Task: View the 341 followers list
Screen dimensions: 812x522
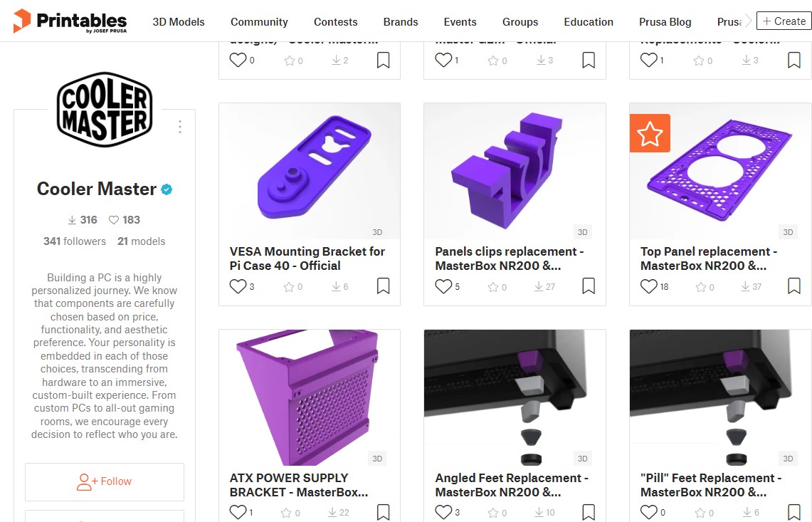Action: click(74, 241)
